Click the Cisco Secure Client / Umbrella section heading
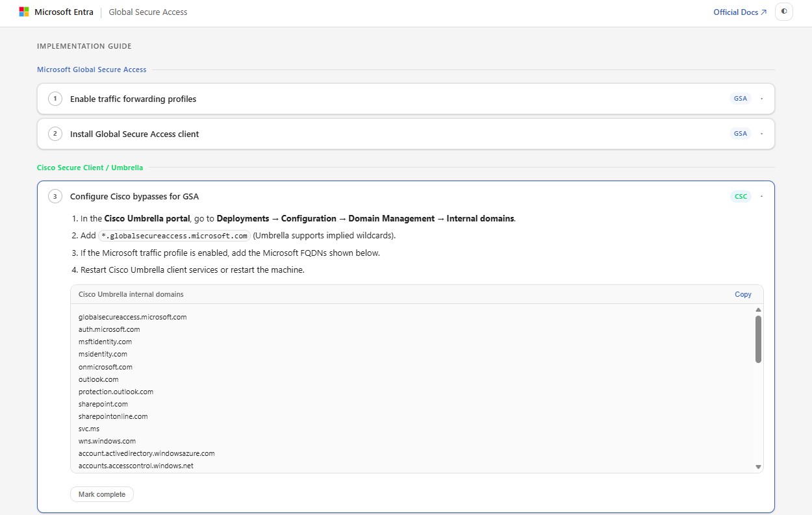The image size is (812, 515). [x=90, y=168]
